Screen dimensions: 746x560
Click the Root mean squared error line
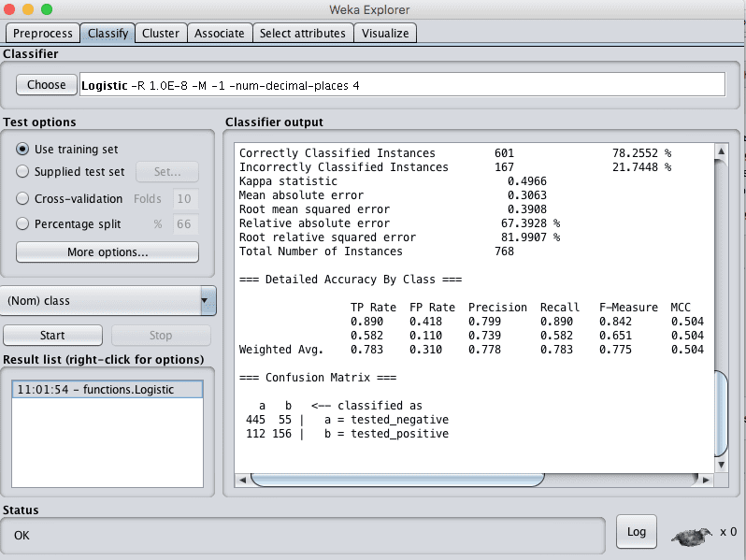[x=393, y=209]
